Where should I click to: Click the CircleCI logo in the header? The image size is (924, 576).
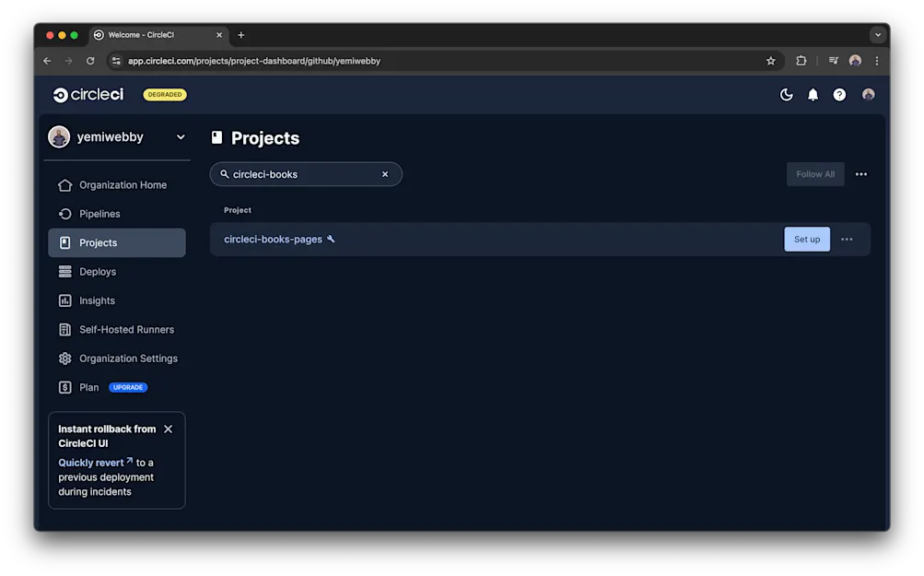[x=88, y=94]
